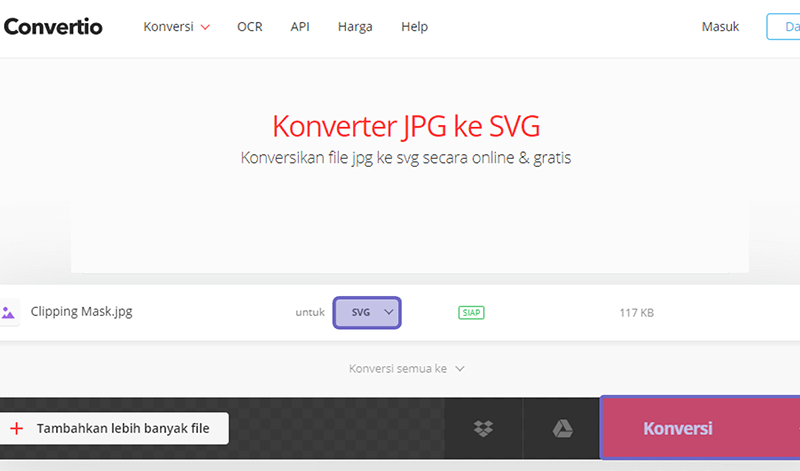Click the untuk label beside the format selector

point(310,312)
